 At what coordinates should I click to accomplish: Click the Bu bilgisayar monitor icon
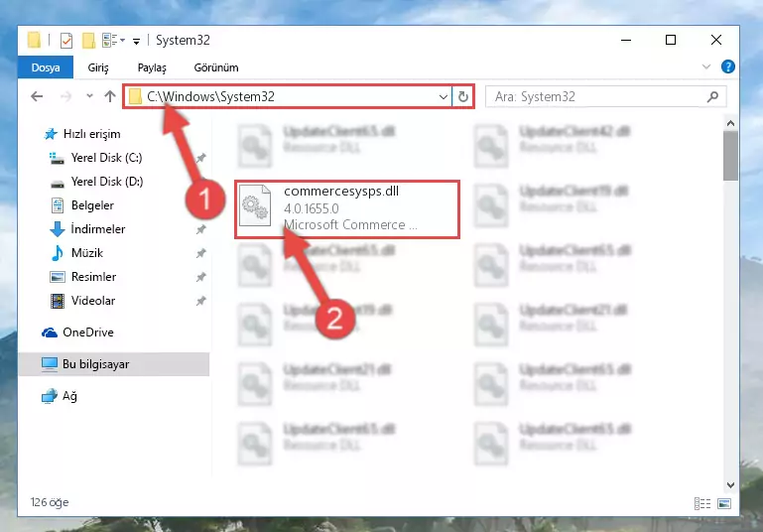50,364
